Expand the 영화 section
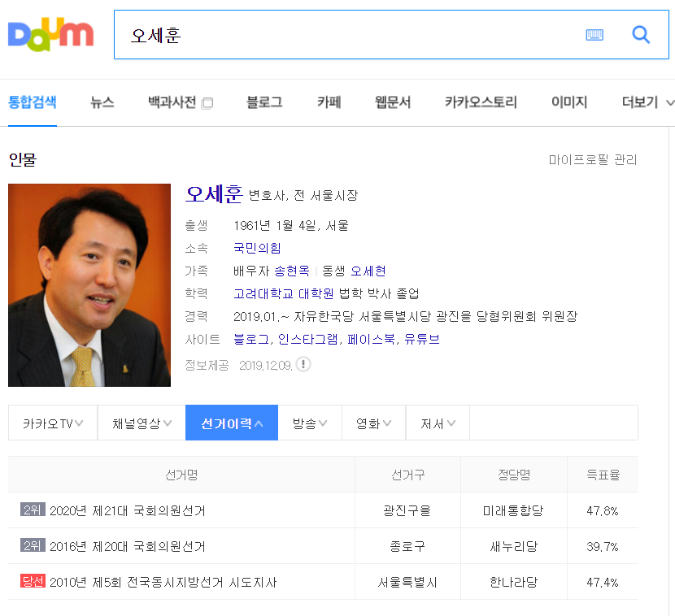 point(373,423)
